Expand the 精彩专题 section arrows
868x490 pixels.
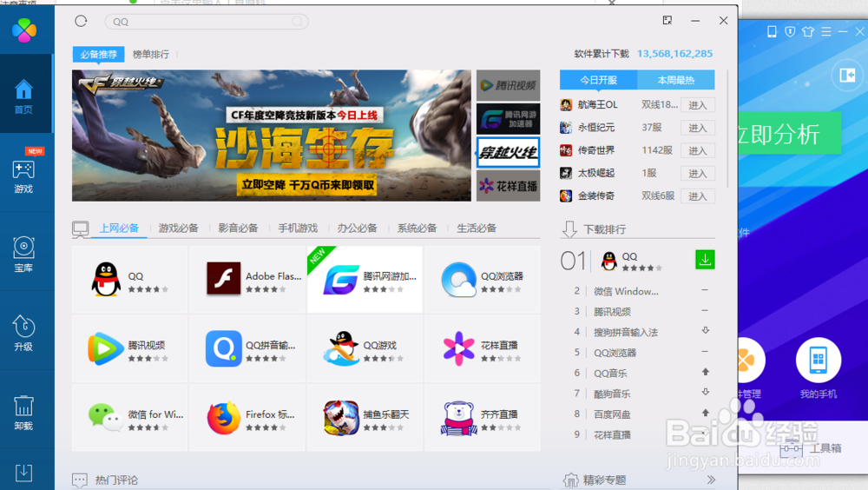(711, 480)
